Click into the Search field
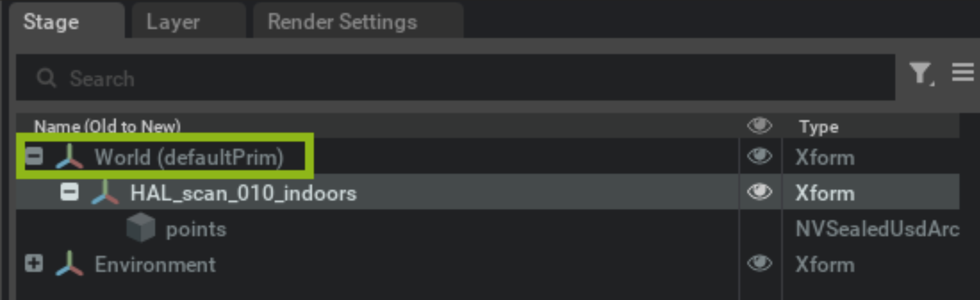 446,78
